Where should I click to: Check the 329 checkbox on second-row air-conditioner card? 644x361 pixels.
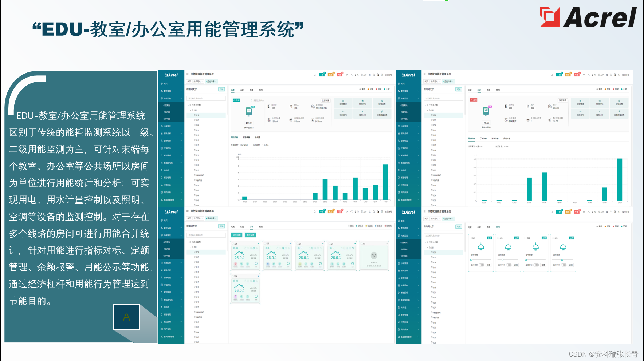click(233, 277)
